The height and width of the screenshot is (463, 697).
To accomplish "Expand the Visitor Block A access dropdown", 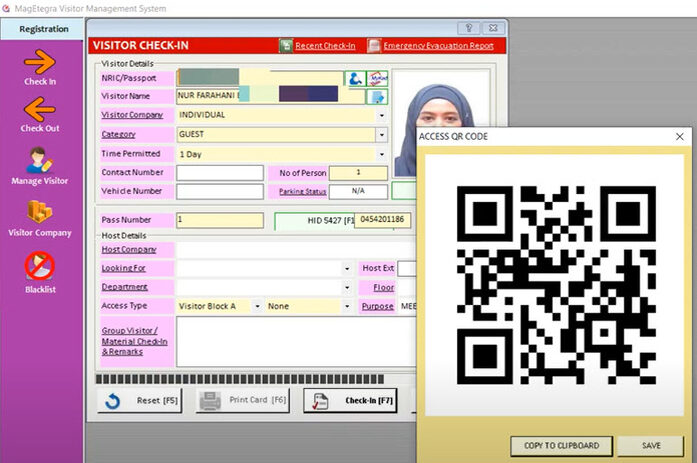I will [x=257, y=306].
